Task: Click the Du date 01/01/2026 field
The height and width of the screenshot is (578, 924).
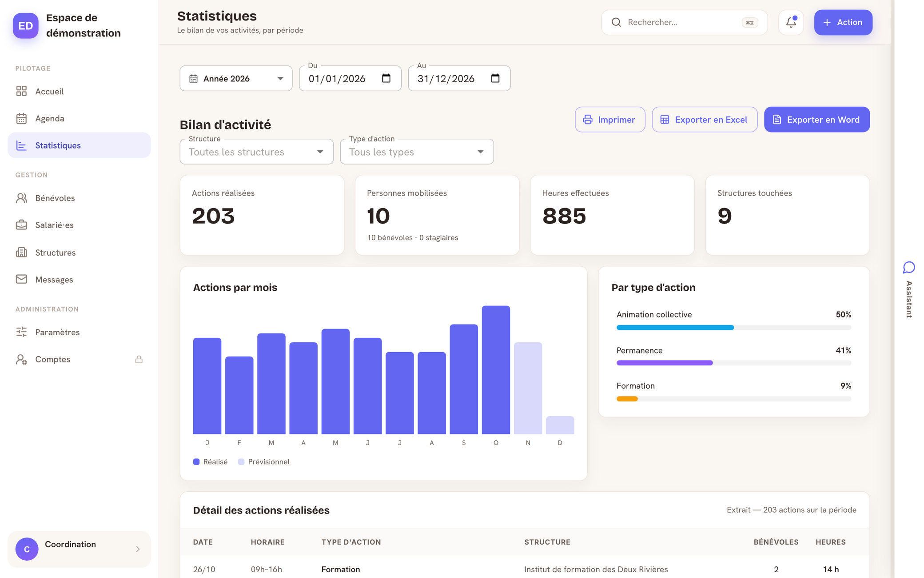Action: coord(350,79)
